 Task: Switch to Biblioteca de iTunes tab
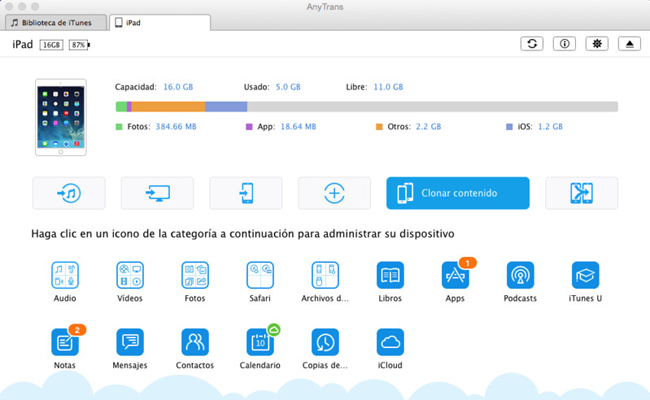click(55, 22)
